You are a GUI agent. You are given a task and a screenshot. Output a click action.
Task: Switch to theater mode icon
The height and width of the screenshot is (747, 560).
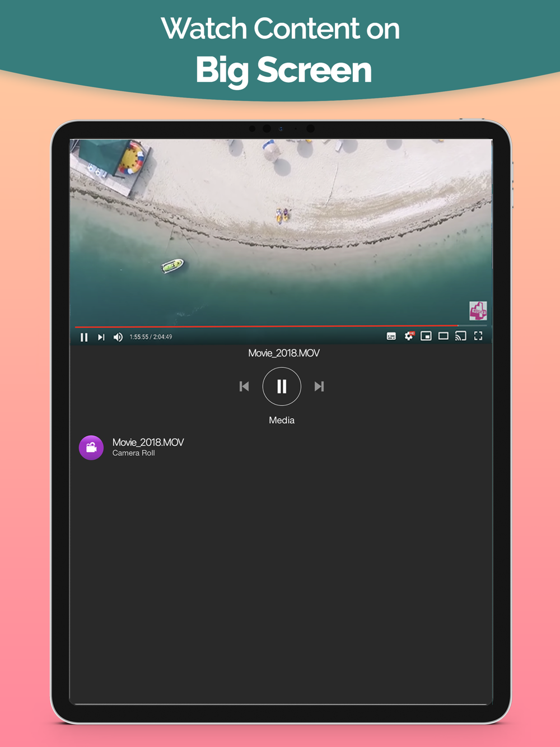coord(444,336)
